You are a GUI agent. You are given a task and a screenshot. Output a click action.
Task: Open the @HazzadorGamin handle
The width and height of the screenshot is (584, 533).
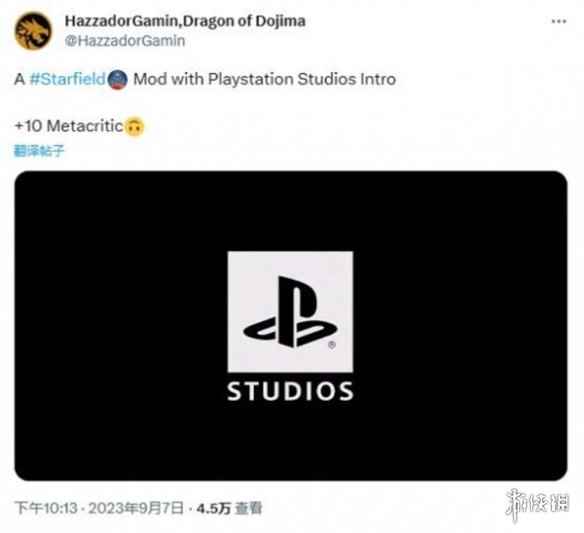coord(125,41)
